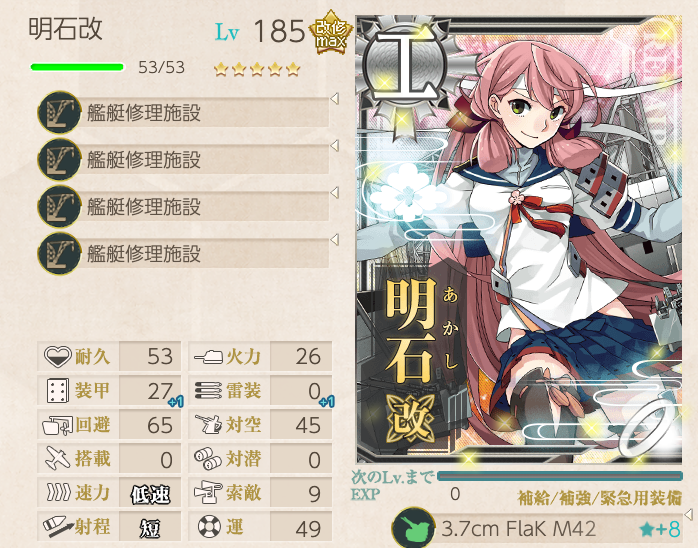Expand the arrow beside second equipment slot
This screenshot has height=548, width=698.
point(334,146)
